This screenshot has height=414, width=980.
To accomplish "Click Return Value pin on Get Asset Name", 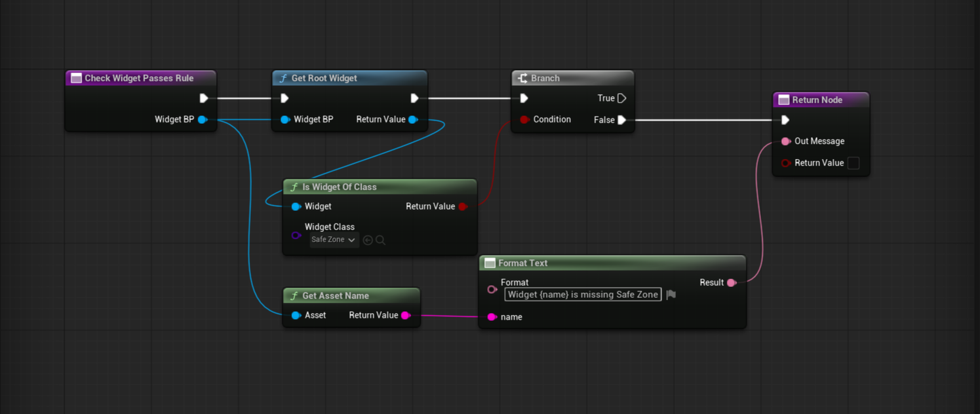I will click(406, 315).
